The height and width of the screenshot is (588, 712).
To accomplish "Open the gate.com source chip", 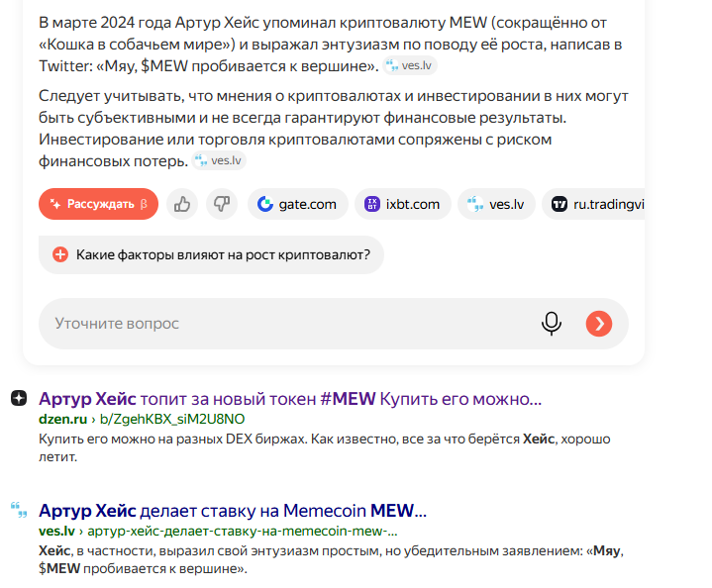I will tap(297, 204).
